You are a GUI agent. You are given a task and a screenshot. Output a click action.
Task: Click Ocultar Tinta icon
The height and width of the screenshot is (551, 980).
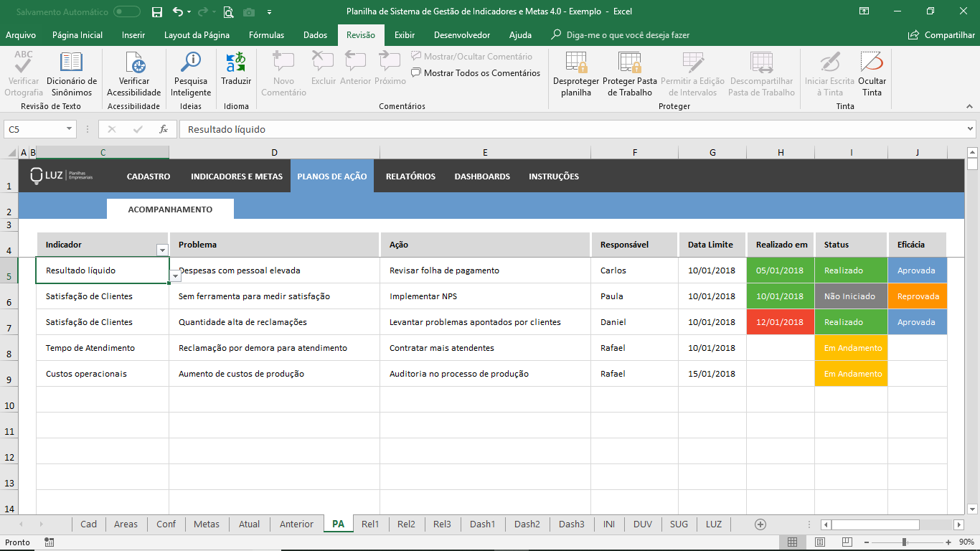click(872, 74)
